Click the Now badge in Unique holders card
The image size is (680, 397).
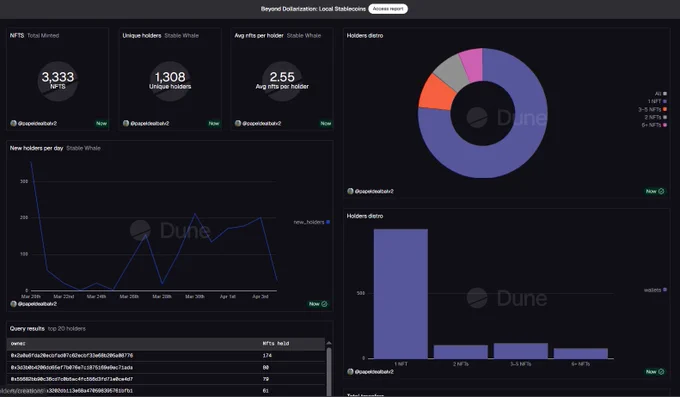point(214,123)
